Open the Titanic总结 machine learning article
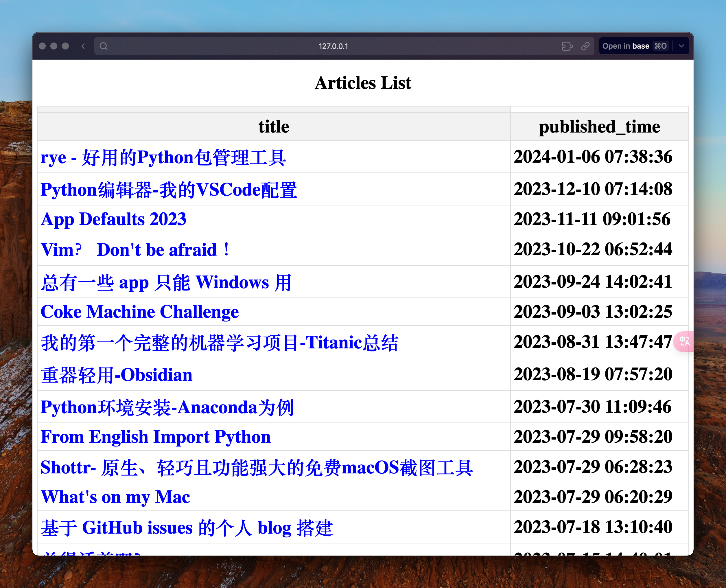The height and width of the screenshot is (588, 726). point(220,342)
